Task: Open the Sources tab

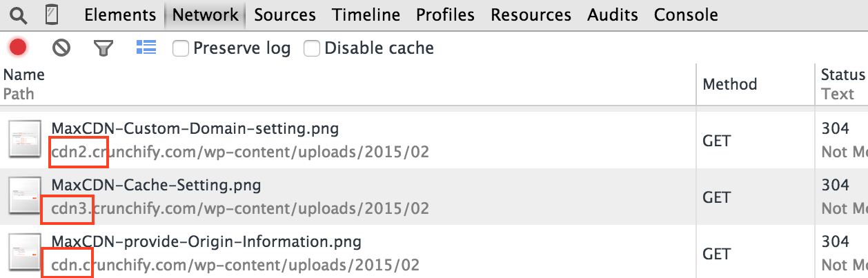Action: click(x=285, y=14)
